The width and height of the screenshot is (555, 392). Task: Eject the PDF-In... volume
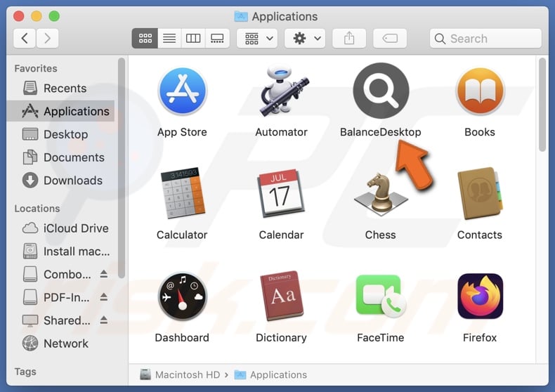[104, 297]
